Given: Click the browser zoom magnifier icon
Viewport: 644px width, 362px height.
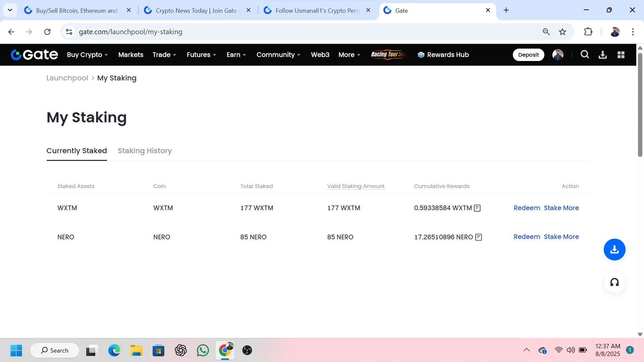Looking at the screenshot, I should click(546, 32).
